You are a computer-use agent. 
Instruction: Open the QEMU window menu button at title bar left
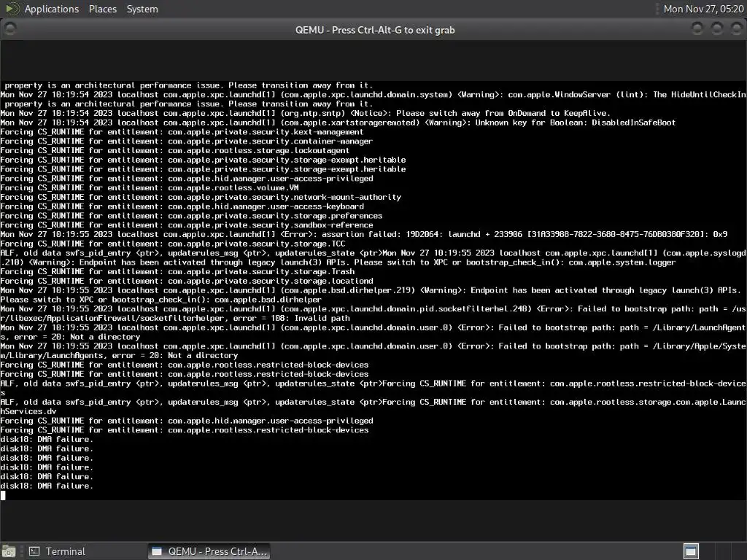click(x=10, y=29)
